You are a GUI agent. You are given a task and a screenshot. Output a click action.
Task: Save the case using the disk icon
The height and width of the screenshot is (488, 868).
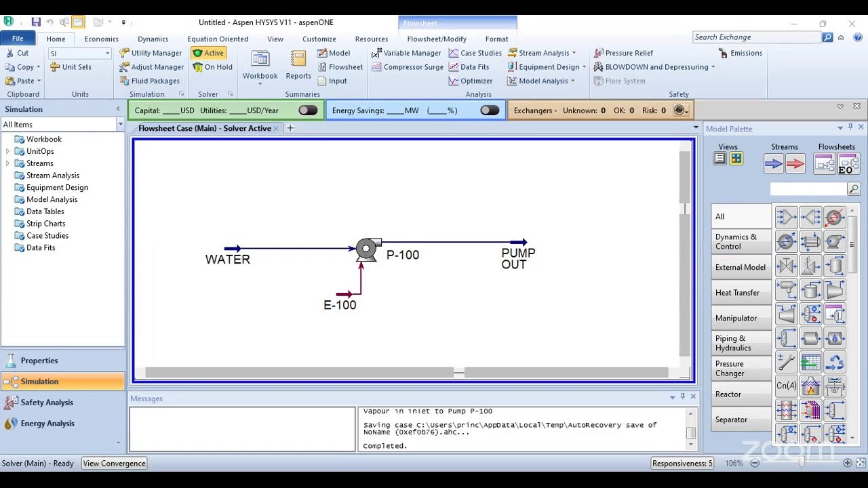point(36,22)
